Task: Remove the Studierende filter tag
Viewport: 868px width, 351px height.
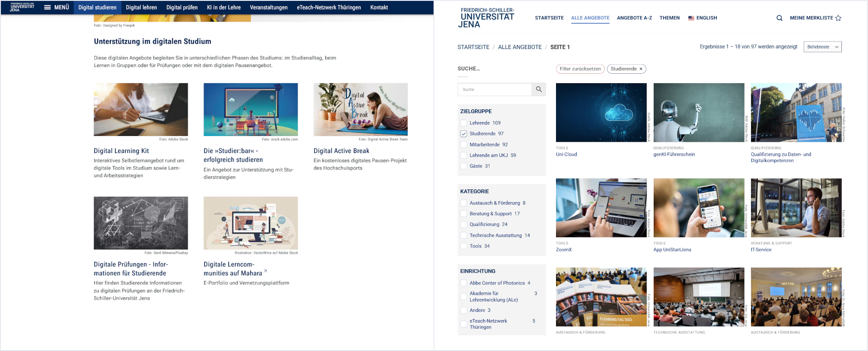Action: pyautogui.click(x=641, y=69)
